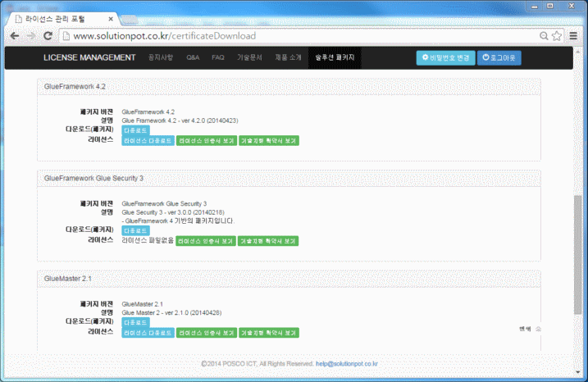View 라이선스 인증서 for Glue Security 3
The width and height of the screenshot is (588, 382).
coord(206,241)
